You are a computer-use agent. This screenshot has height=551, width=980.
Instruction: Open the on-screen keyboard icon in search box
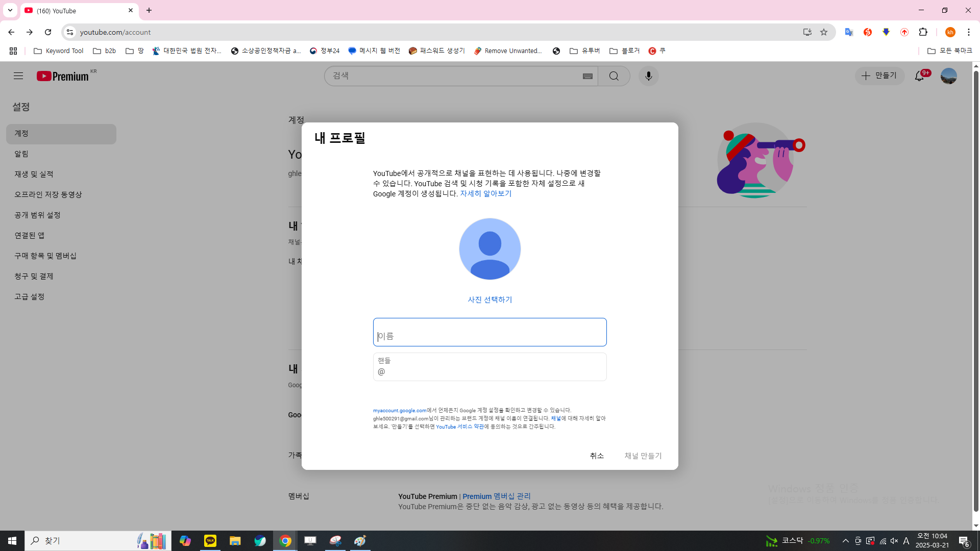pyautogui.click(x=587, y=76)
